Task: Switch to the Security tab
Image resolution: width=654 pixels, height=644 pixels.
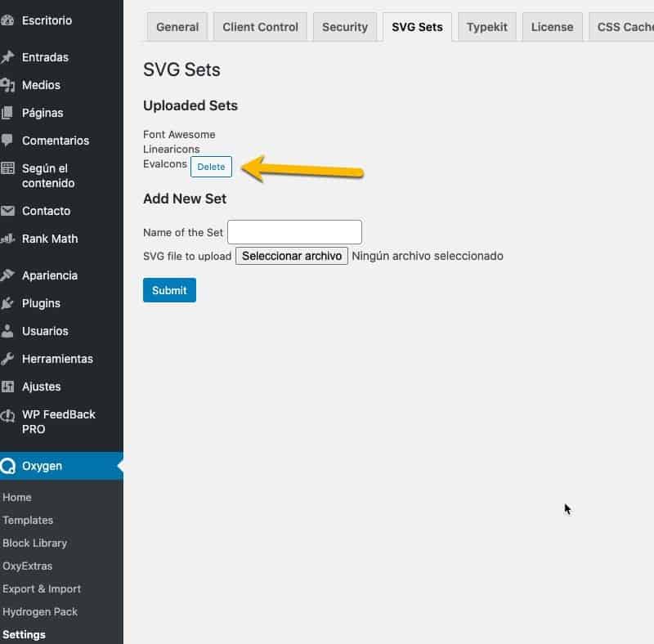Action: [x=344, y=27]
